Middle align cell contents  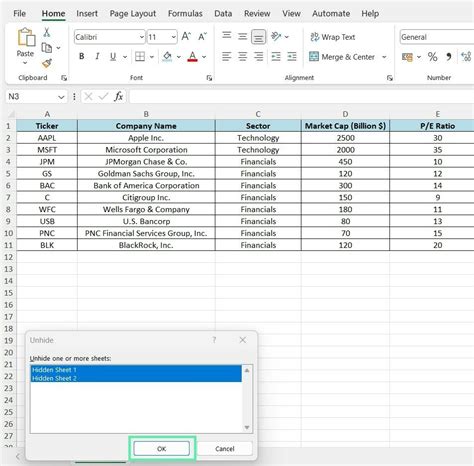(242, 36)
